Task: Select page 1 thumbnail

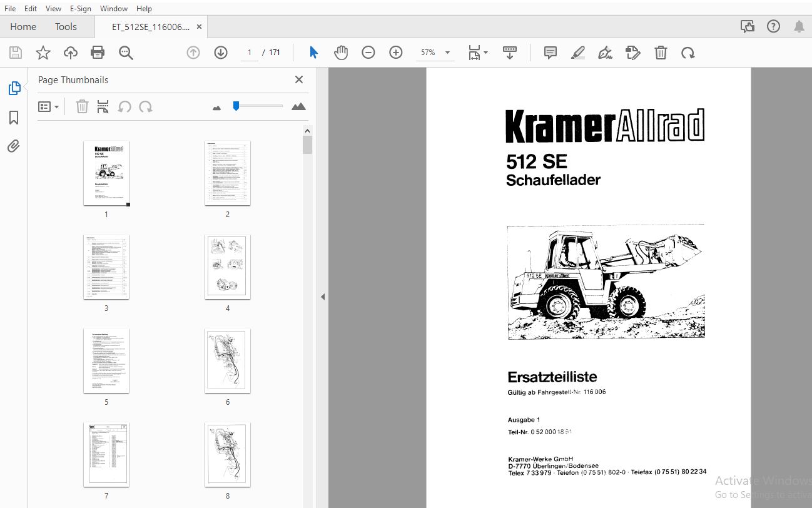Action: [106, 173]
